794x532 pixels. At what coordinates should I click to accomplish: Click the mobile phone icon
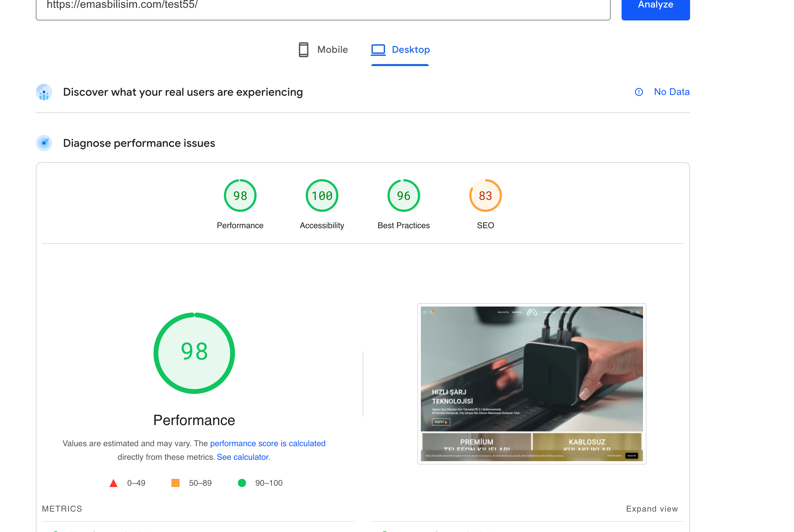pos(303,50)
